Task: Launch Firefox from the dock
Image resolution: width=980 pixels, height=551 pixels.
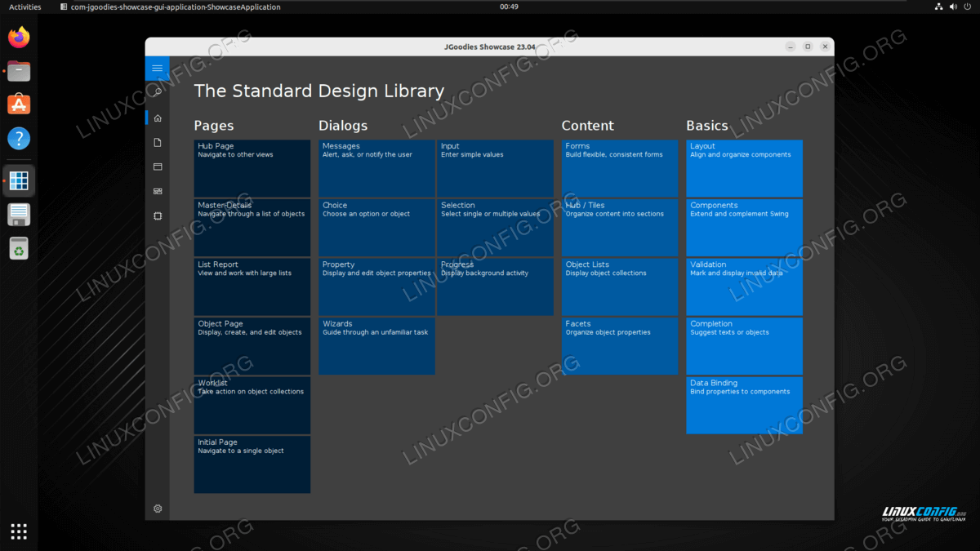Action: coord(19,38)
